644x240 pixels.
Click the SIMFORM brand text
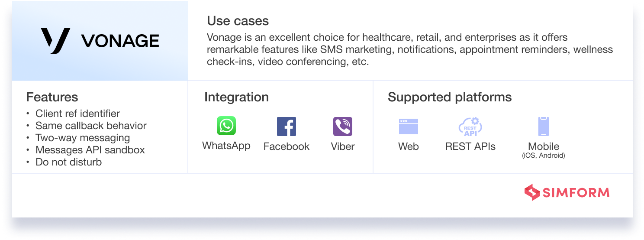pyautogui.click(x=576, y=192)
